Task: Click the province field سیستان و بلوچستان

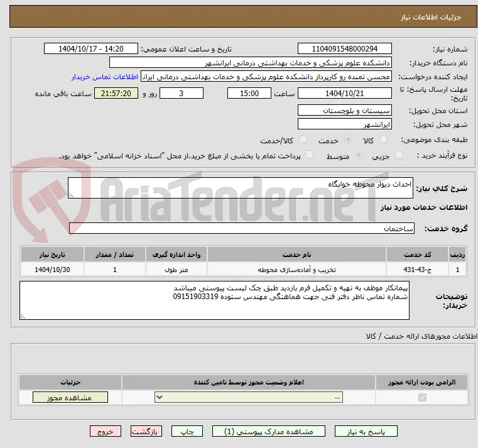Action: tap(344, 110)
